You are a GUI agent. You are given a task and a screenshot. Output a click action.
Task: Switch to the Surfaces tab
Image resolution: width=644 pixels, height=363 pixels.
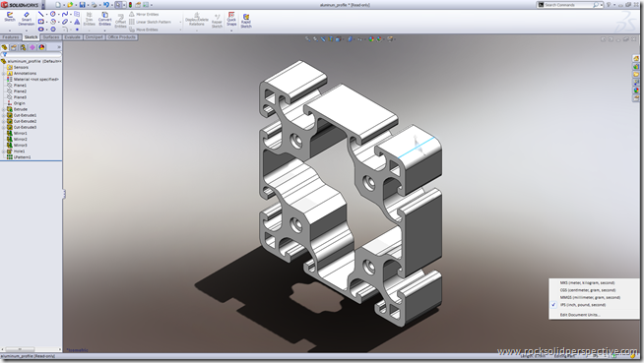click(51, 37)
